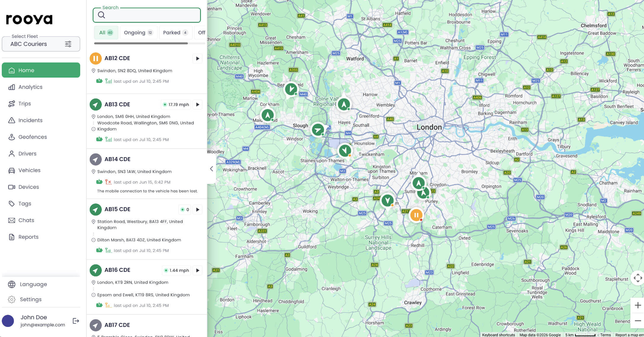Click the Settings gear icon
644x337 pixels.
pyautogui.click(x=12, y=299)
